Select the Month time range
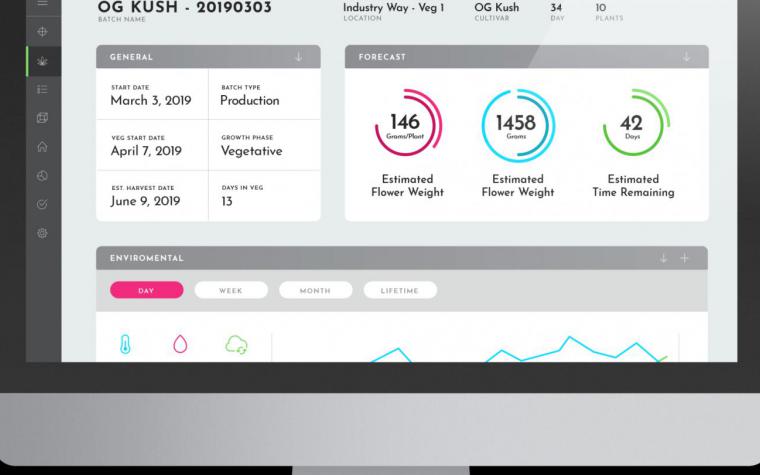Viewport: 760px width, 475px height. [x=316, y=290]
